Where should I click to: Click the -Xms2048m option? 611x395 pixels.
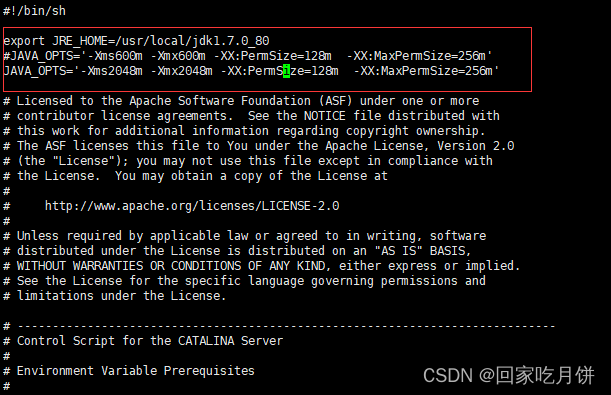[x=111, y=71]
